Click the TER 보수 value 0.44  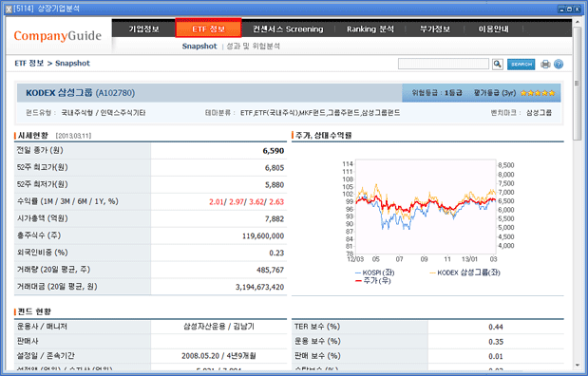click(495, 327)
